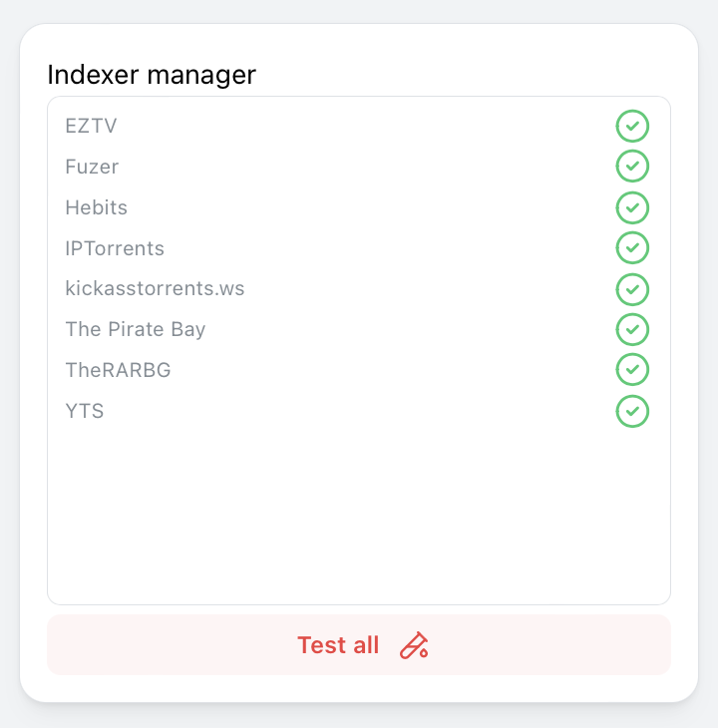Click kickasstorrents.ws green check icon
The image size is (718, 728).
click(632, 289)
